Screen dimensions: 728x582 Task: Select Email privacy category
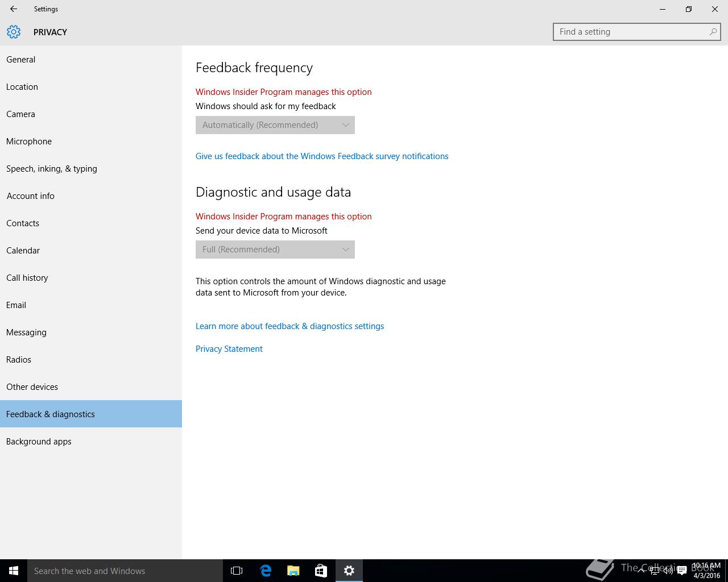pyautogui.click(x=91, y=305)
